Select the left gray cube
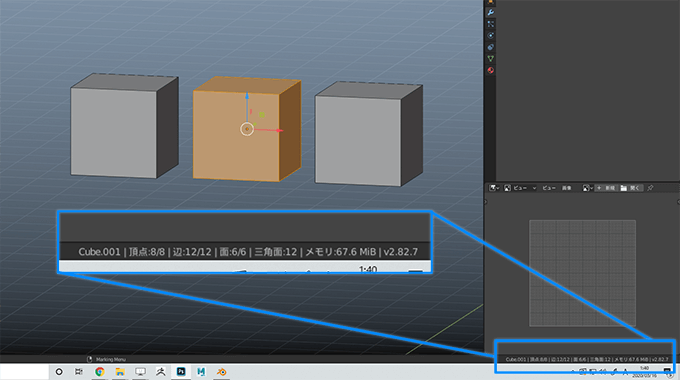This screenshot has height=380, width=680. coord(124,126)
